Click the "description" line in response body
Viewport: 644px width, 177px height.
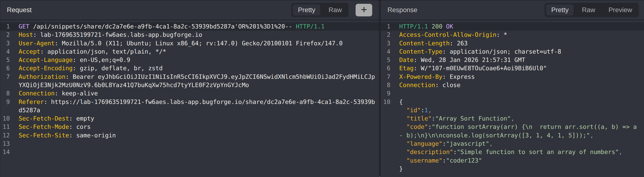pos(513,152)
